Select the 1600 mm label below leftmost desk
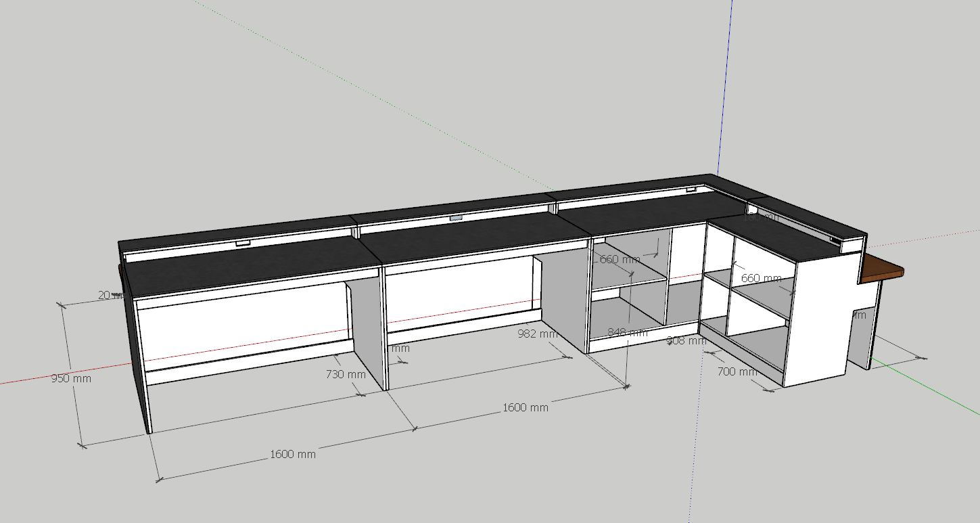The image size is (980, 523). [x=293, y=454]
